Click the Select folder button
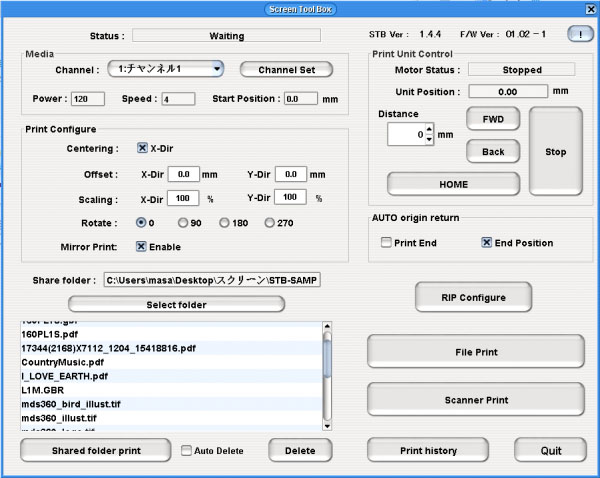Image resolution: width=600 pixels, height=478 pixels. point(176,305)
